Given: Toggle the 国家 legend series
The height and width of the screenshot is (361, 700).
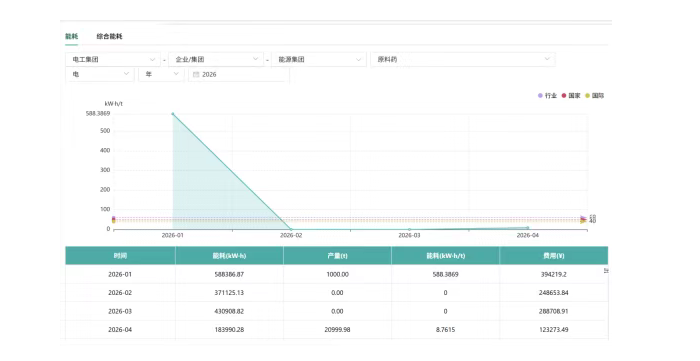Looking at the screenshot, I should [571, 95].
